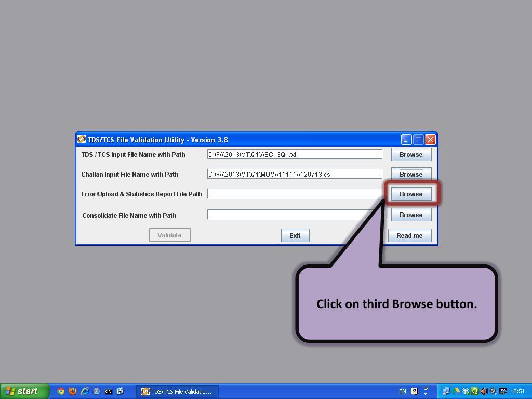
Task: Click Browse for Consolidate File Name
Action: coord(411,215)
